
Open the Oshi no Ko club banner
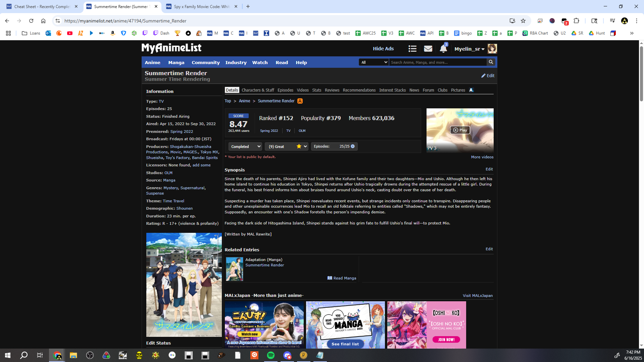pyautogui.click(x=427, y=325)
